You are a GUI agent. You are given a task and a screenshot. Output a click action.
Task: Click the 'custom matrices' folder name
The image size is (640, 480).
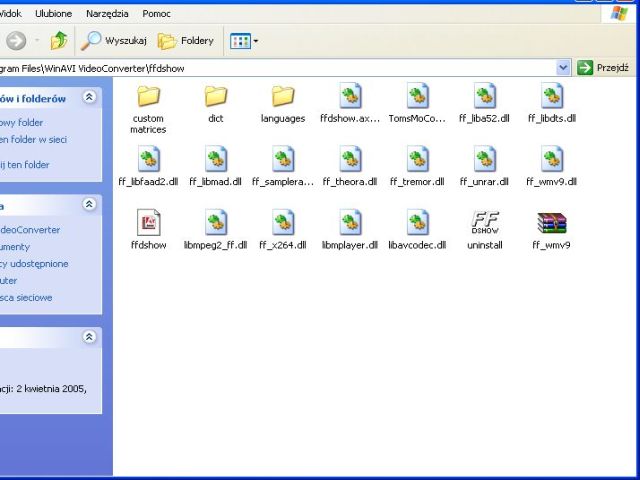coord(148,124)
